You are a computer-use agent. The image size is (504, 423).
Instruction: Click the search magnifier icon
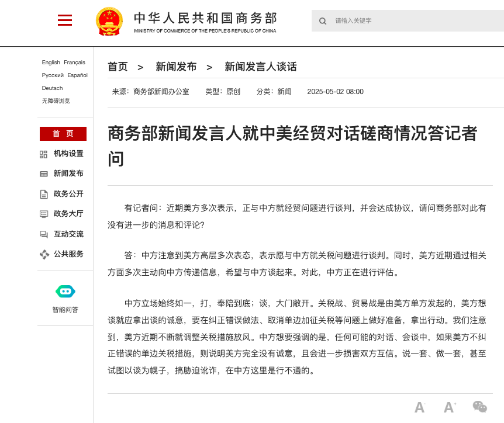click(323, 21)
